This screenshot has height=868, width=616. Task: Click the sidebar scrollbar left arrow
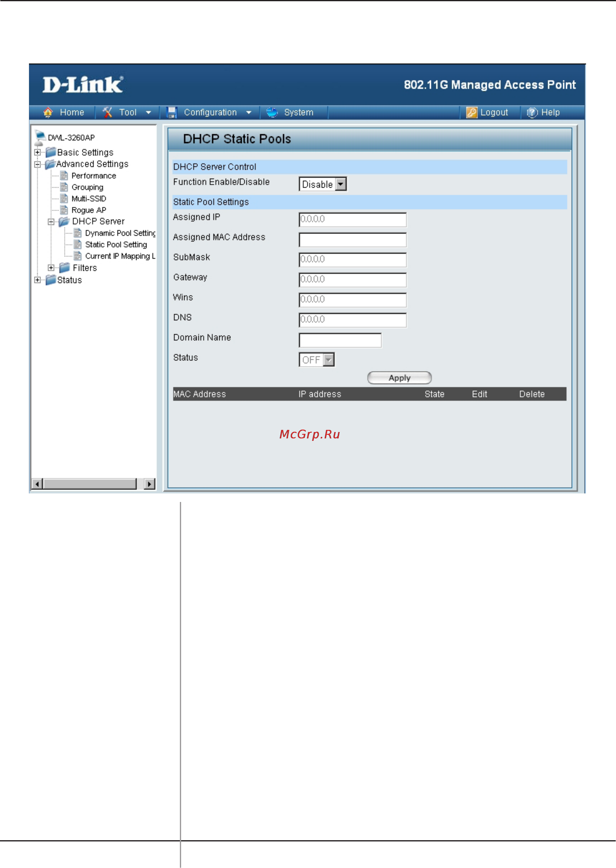(x=37, y=484)
